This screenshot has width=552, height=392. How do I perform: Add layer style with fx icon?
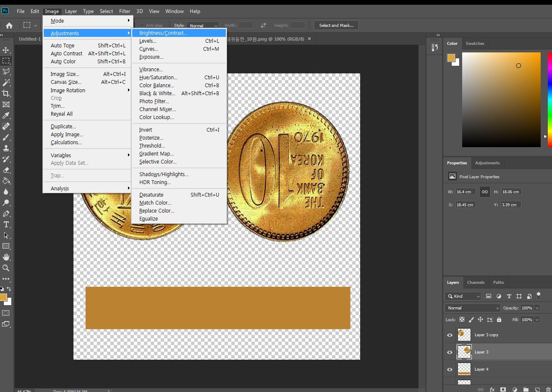(492, 389)
